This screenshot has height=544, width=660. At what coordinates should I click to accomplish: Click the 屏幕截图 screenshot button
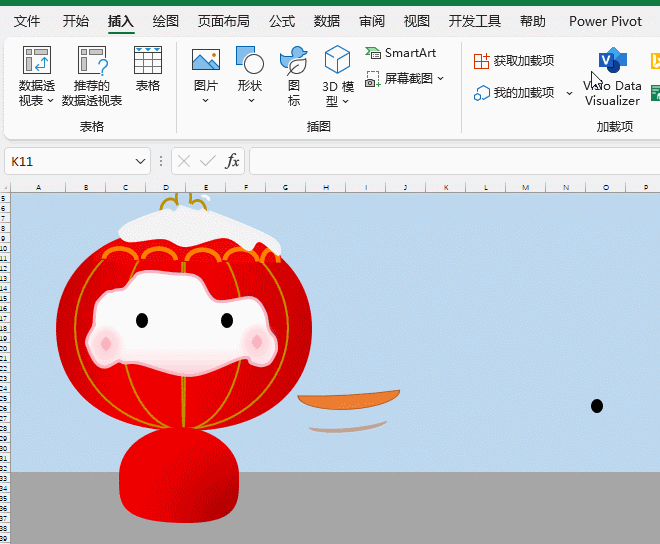point(399,79)
